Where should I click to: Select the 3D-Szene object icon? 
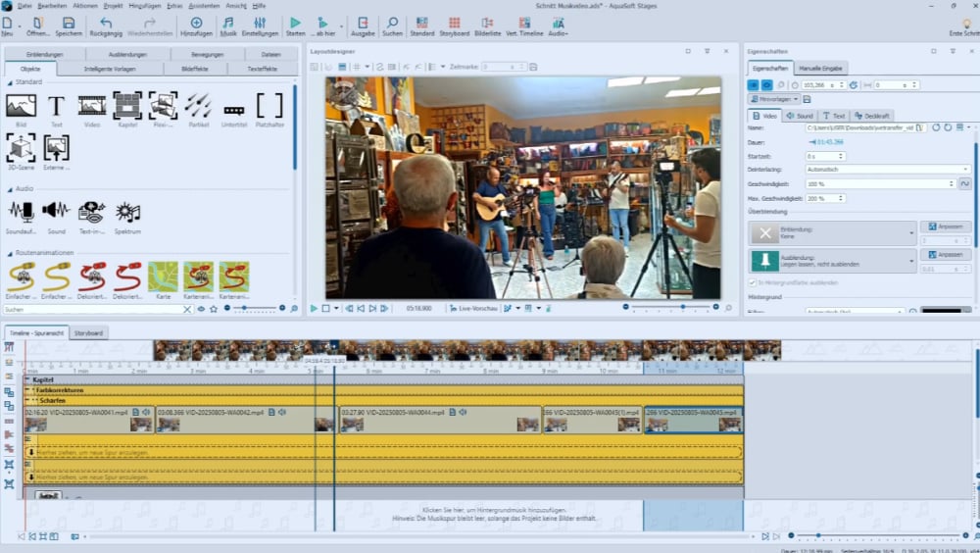[x=21, y=149]
